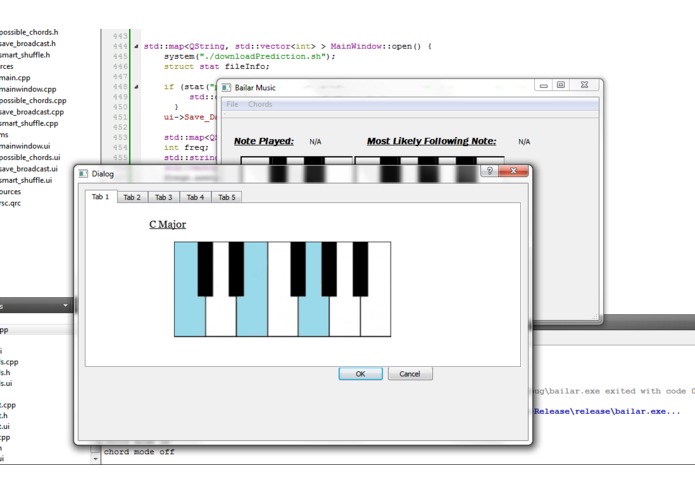695x494 pixels.
Task: Open main.cpp in the project tree
Action: tap(15, 78)
